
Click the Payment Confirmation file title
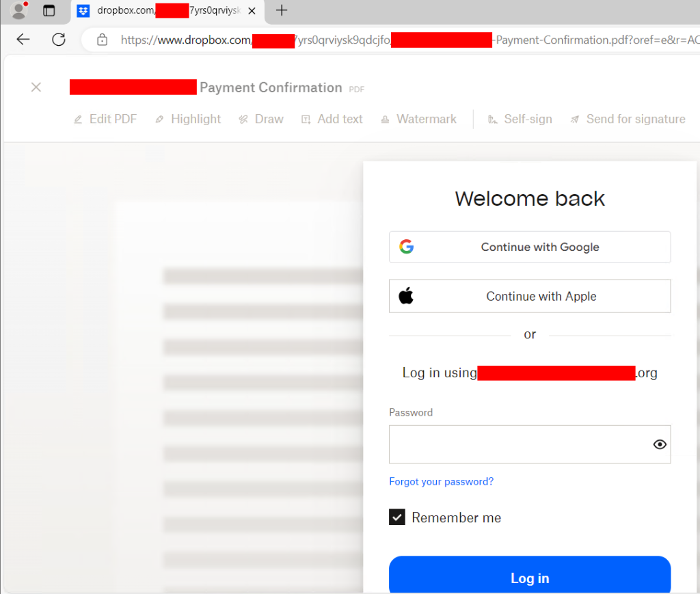pos(271,87)
